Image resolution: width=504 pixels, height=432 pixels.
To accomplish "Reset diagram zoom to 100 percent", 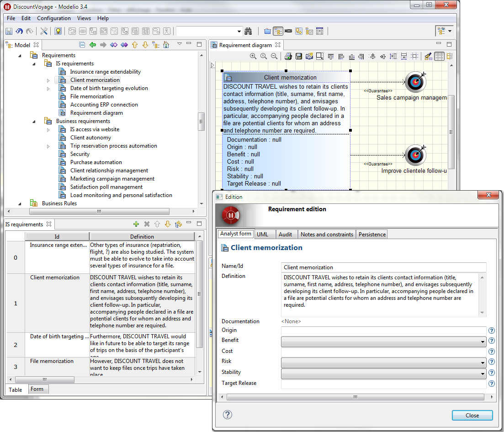I will 264,56.
